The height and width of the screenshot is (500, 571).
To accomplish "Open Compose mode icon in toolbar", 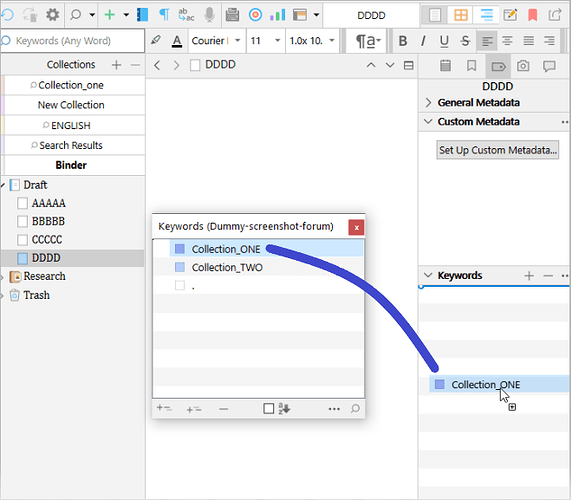I will point(510,15).
